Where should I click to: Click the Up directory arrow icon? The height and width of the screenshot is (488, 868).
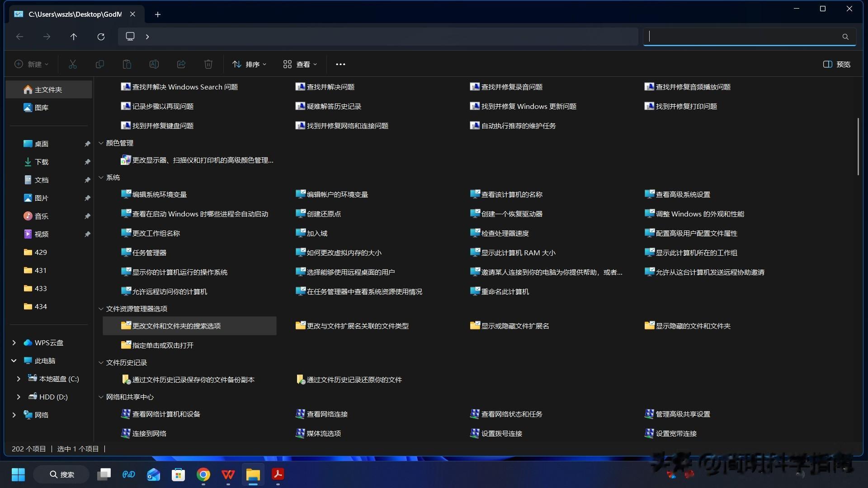[74, 37]
